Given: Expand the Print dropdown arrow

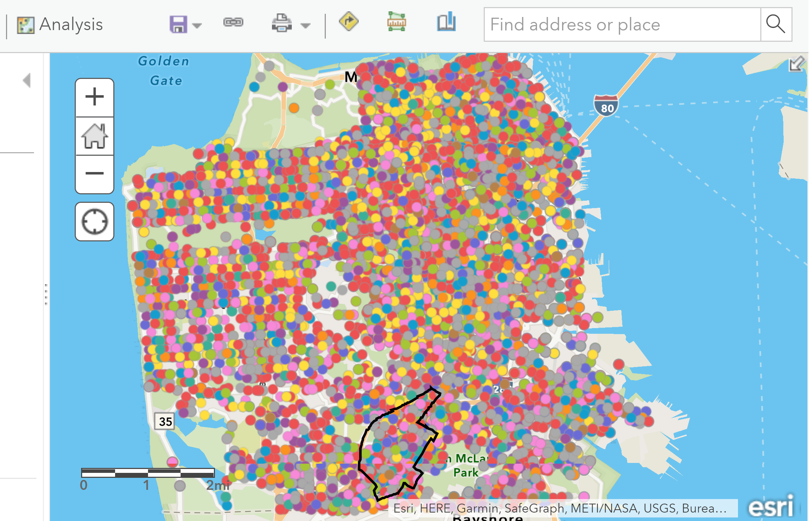Looking at the screenshot, I should pos(305,25).
